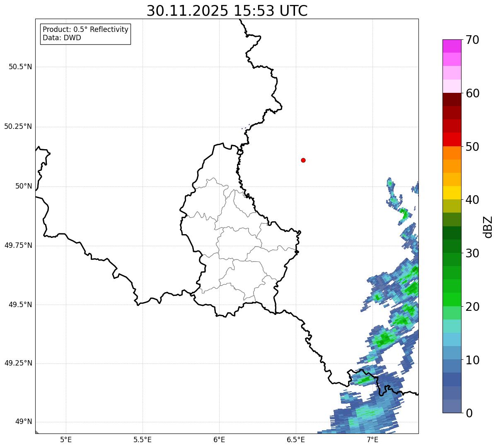Click the dBZ colorbar axis label
The width and height of the screenshot is (498, 448).
[488, 227]
